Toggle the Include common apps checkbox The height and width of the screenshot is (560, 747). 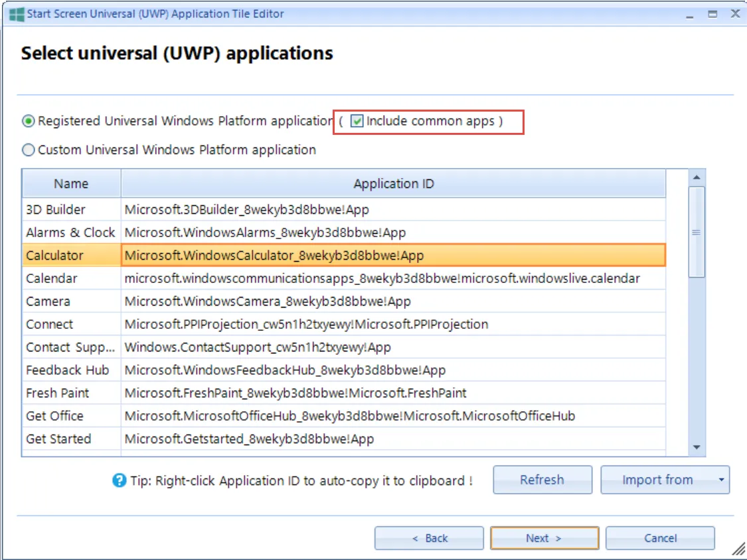point(357,121)
